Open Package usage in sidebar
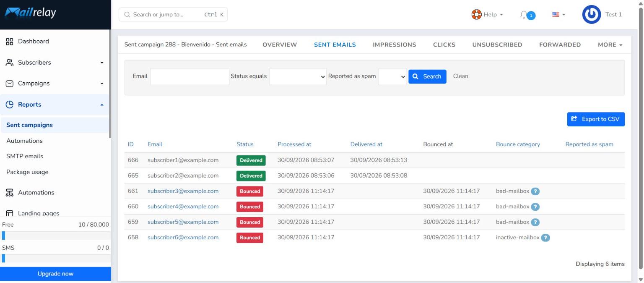 point(27,172)
